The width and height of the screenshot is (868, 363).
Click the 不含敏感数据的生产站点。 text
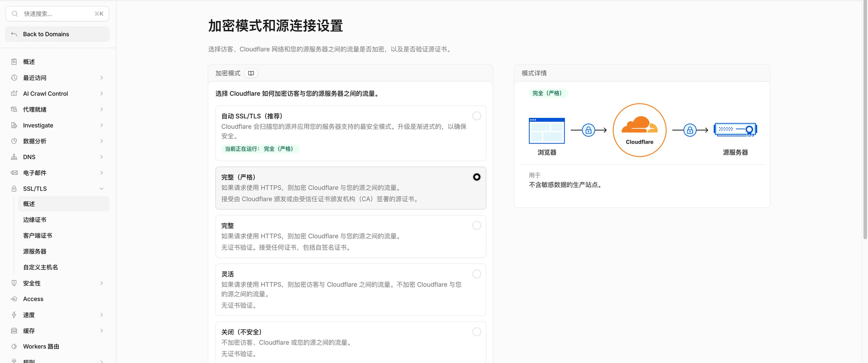click(566, 185)
